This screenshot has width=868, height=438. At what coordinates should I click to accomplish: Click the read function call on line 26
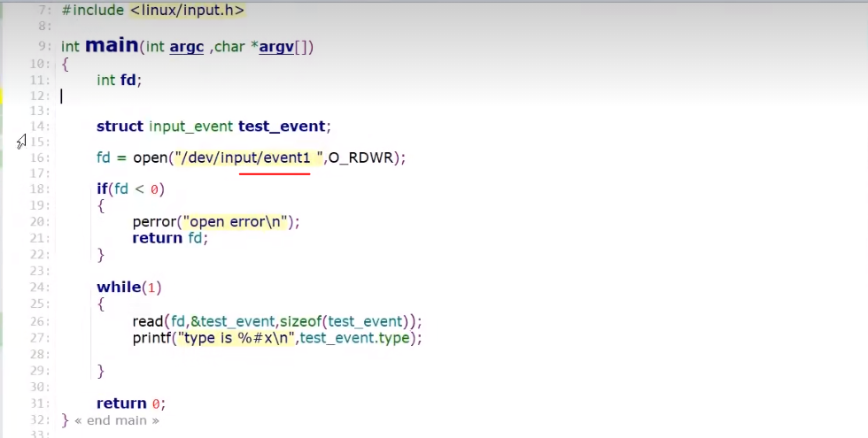(x=148, y=321)
